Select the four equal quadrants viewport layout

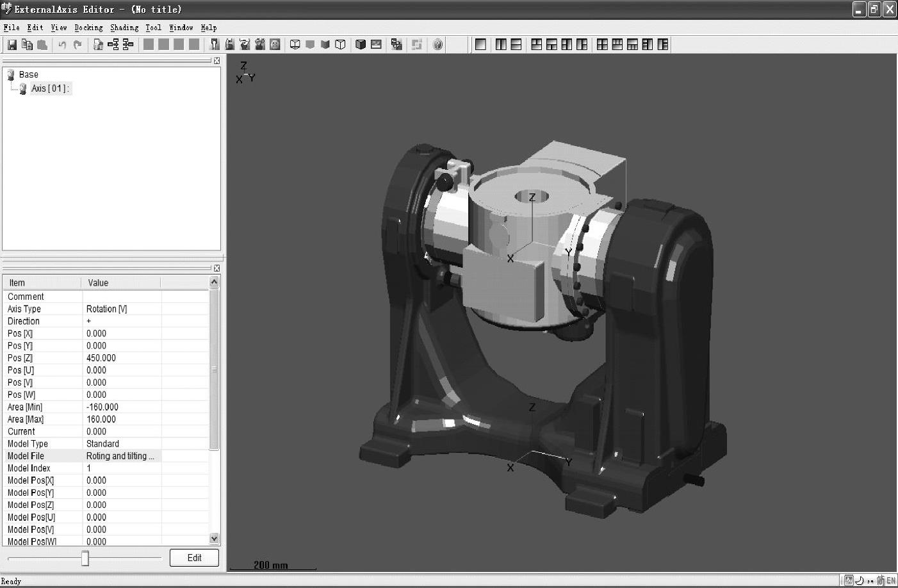click(x=602, y=44)
